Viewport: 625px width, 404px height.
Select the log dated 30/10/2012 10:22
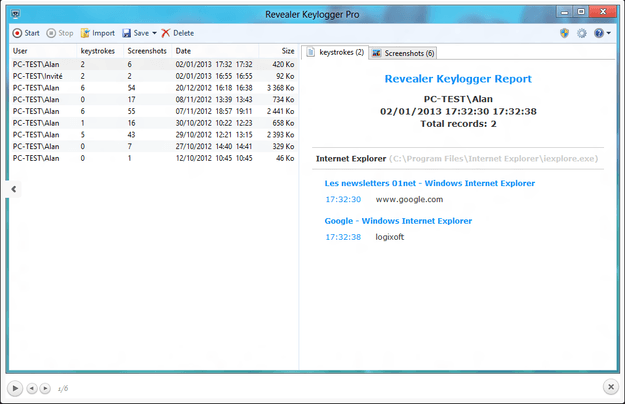pyautogui.click(x=153, y=123)
